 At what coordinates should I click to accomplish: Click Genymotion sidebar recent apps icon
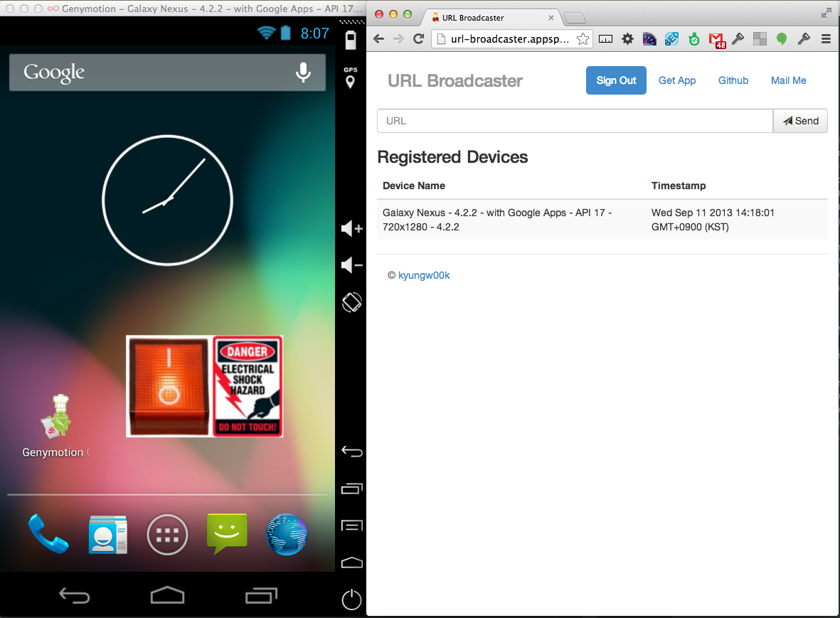352,488
